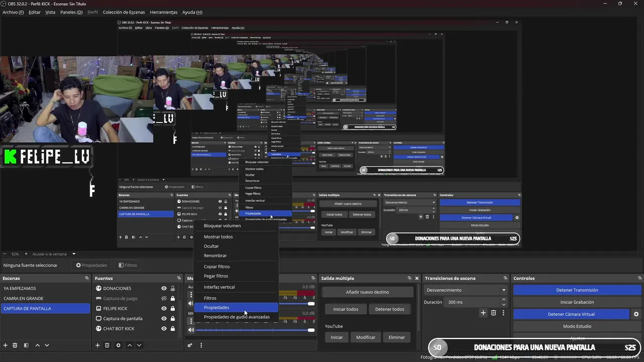644x362 pixels.
Task: Open the Herramientas menu
Action: click(164, 12)
